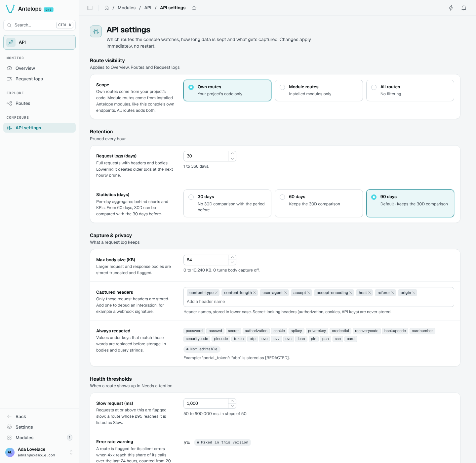The width and height of the screenshot is (476, 463).
Task: Focus the Search field
Action: (x=39, y=25)
